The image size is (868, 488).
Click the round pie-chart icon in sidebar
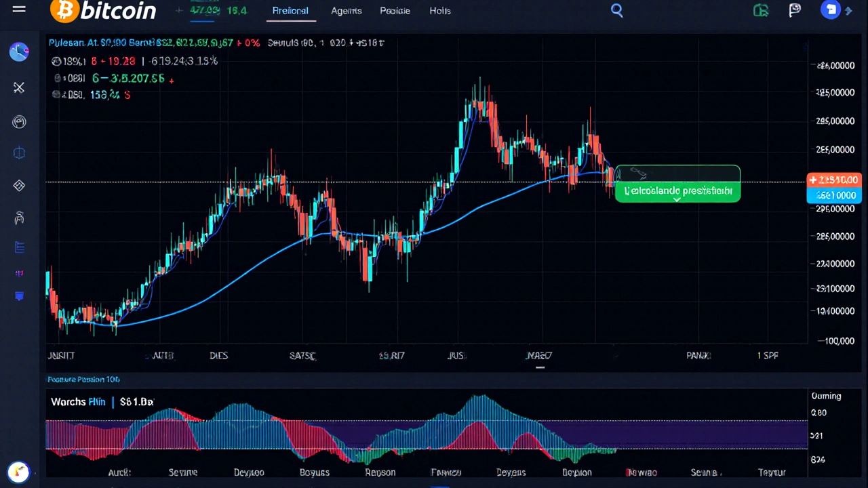click(19, 52)
